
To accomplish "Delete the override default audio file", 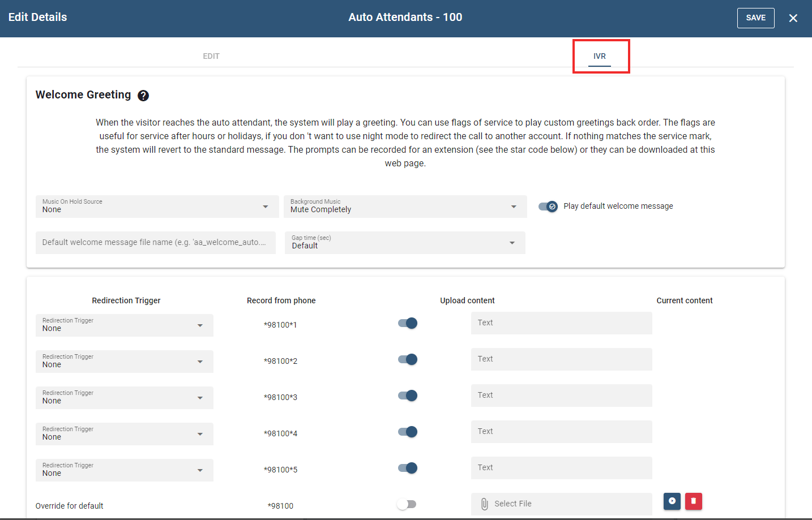I will (x=693, y=501).
